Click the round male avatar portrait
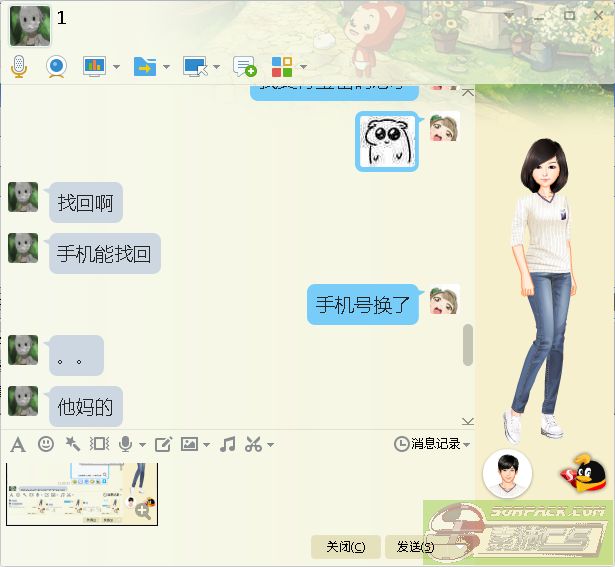This screenshot has width=615, height=567. click(508, 474)
